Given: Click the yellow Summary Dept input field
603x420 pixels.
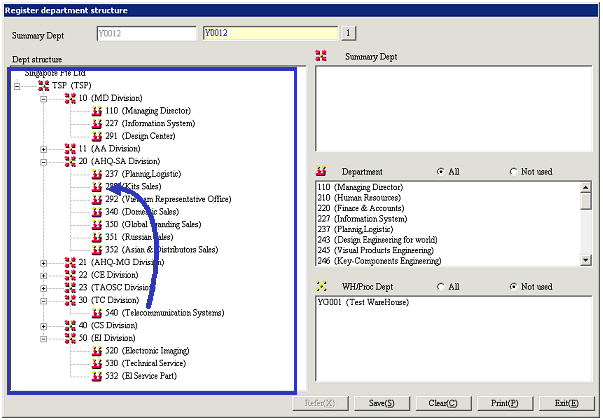Looking at the screenshot, I should [x=270, y=33].
